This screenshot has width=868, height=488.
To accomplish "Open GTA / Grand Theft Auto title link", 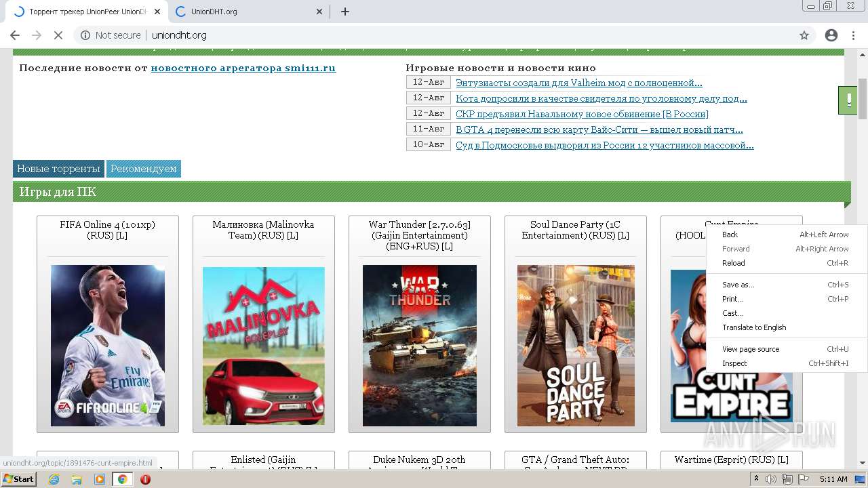I will pyautogui.click(x=575, y=462).
